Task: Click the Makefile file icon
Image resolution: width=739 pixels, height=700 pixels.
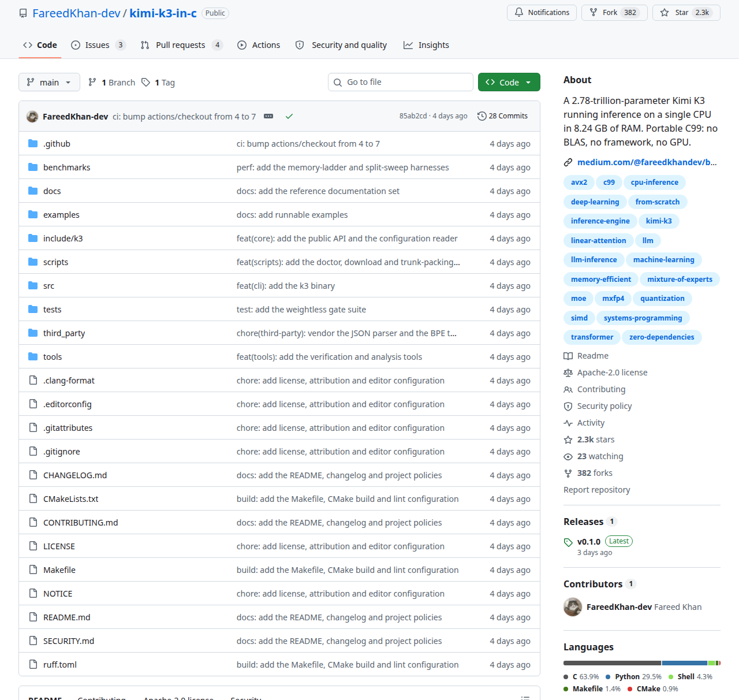Action: pyautogui.click(x=33, y=569)
